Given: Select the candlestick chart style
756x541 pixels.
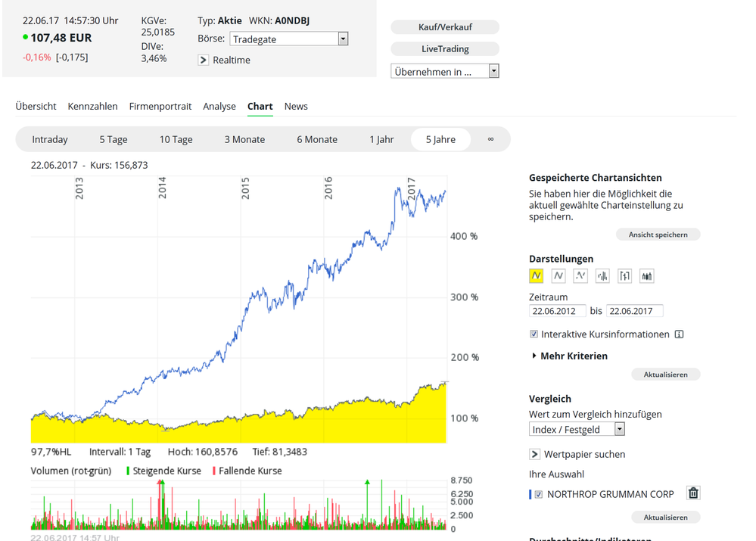Looking at the screenshot, I should (x=646, y=275).
